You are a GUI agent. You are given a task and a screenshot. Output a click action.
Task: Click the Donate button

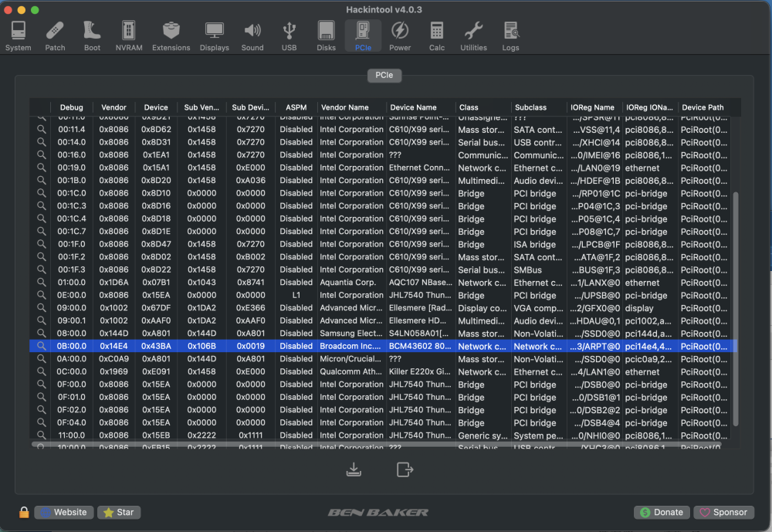[x=662, y=512]
